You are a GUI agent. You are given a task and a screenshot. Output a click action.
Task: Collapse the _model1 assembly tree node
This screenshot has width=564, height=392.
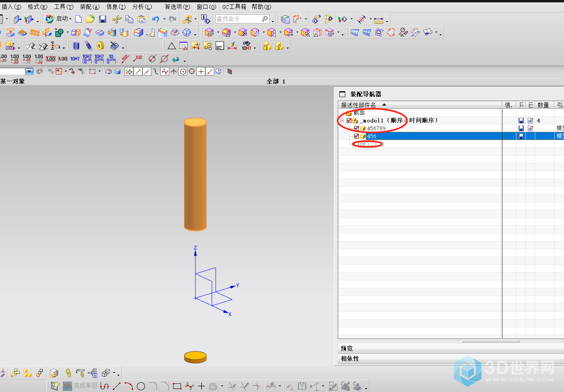tap(342, 121)
